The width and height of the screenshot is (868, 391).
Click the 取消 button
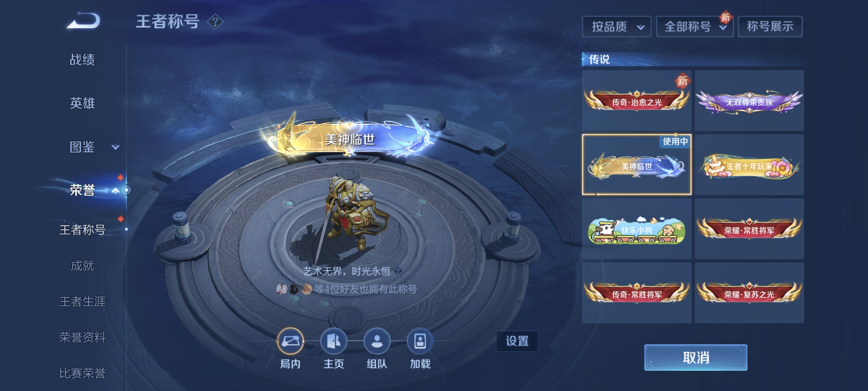pyautogui.click(x=695, y=357)
